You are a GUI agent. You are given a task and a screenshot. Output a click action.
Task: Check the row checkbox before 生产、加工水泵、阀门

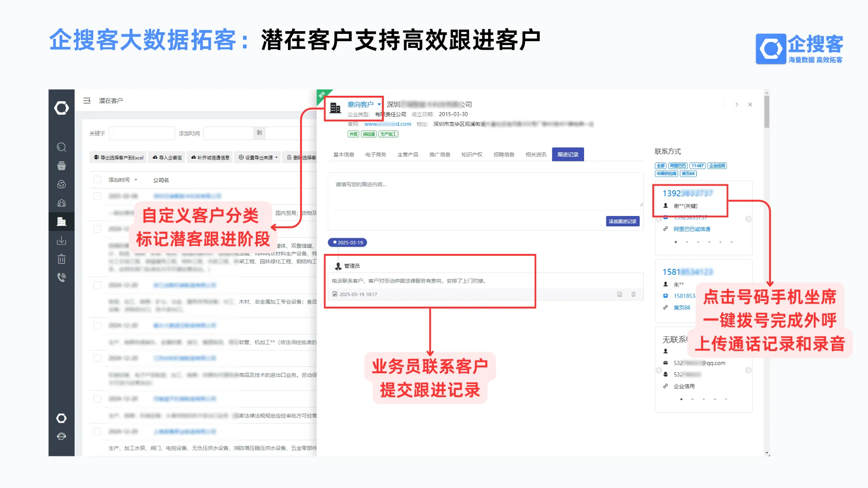(97, 432)
